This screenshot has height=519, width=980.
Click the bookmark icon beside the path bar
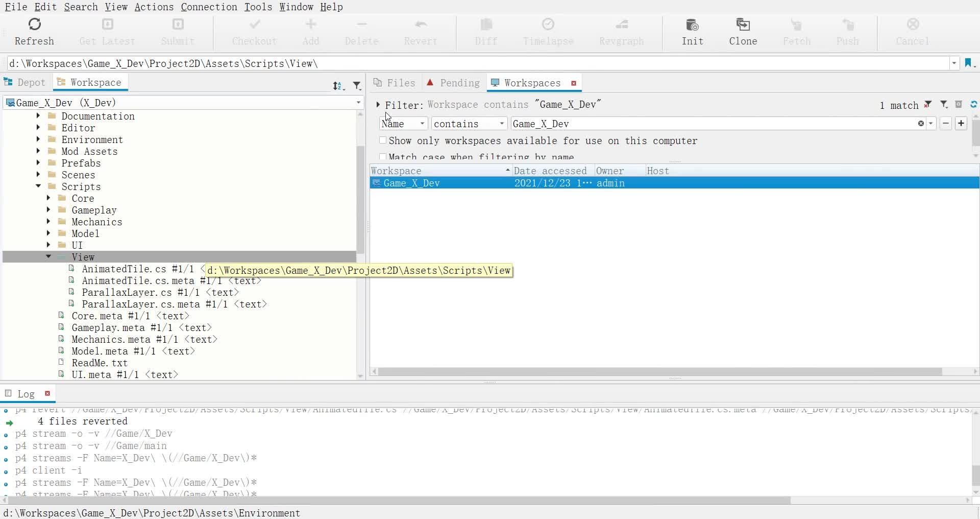pos(968,63)
